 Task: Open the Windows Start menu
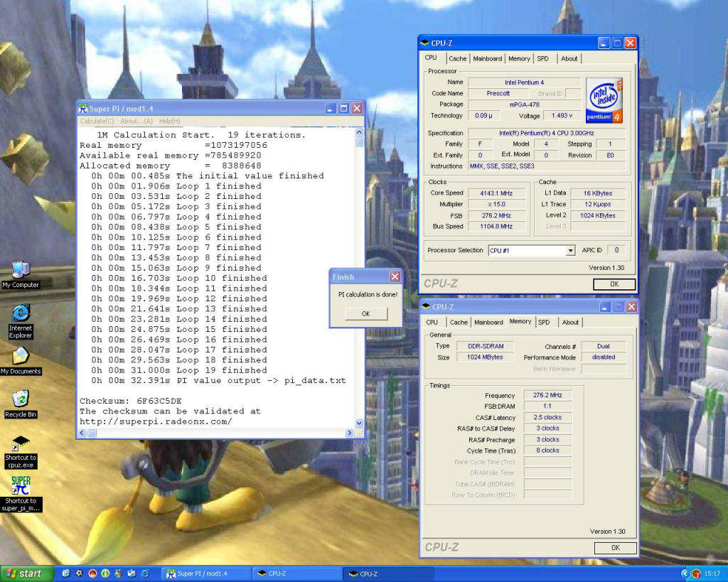[x=27, y=573]
